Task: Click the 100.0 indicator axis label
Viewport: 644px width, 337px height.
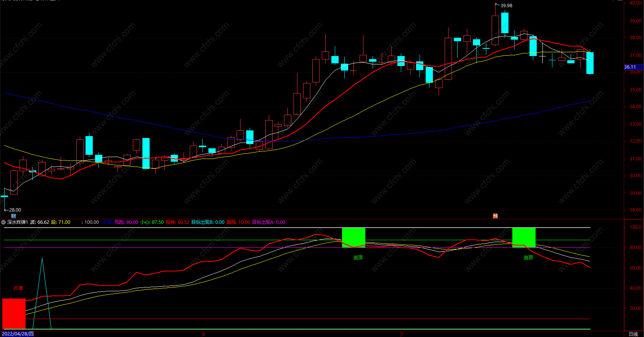Action: pos(636,227)
